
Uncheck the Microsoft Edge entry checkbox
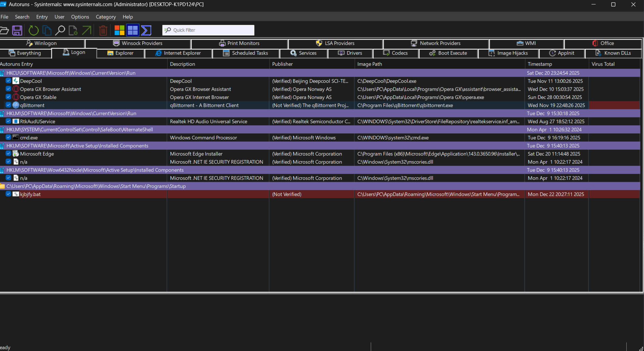click(x=9, y=154)
